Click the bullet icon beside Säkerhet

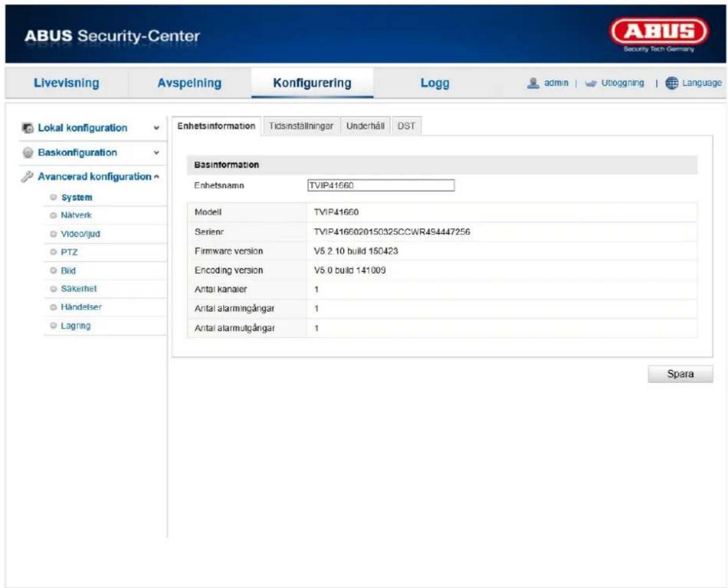[53, 289]
